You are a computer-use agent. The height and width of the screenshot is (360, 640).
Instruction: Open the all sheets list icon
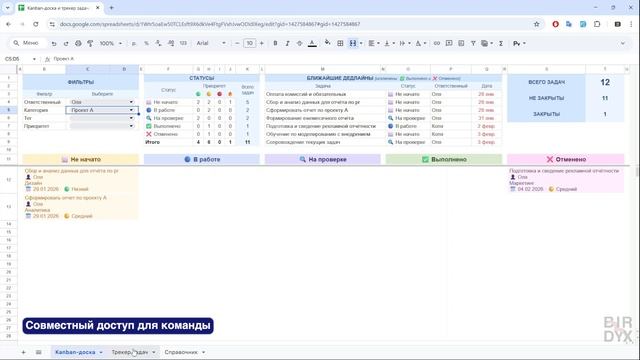[x=38, y=352]
